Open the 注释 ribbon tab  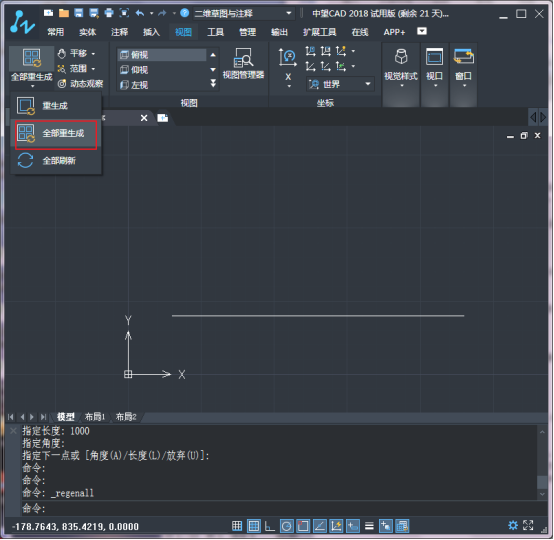pyautogui.click(x=119, y=32)
